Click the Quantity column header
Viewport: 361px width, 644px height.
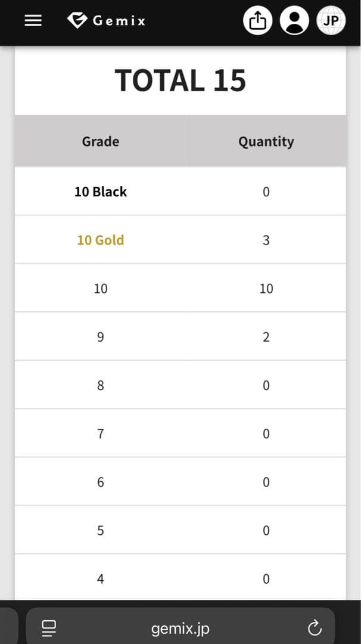[x=266, y=141]
